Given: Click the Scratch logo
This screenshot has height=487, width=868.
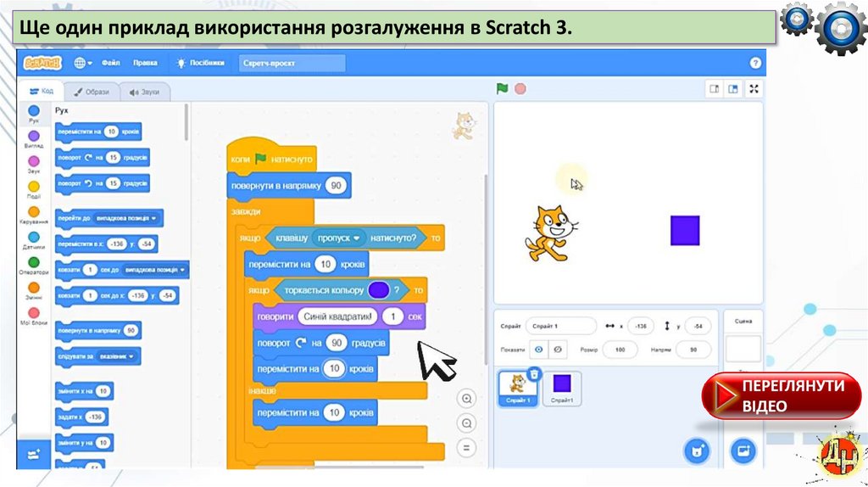Looking at the screenshot, I should 42,63.
